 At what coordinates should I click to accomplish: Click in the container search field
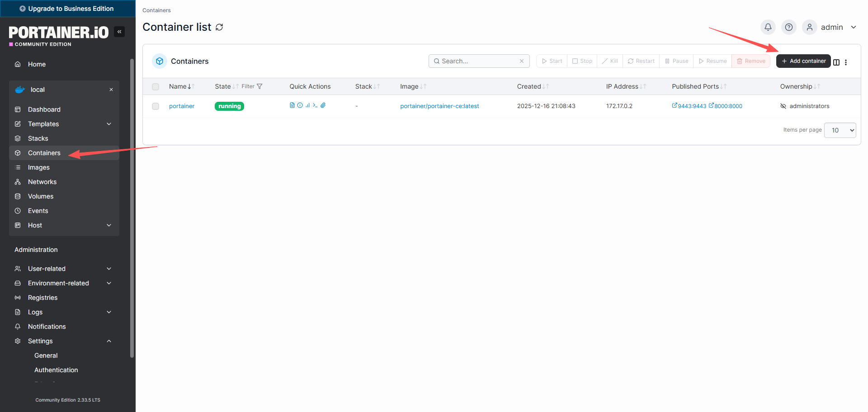(x=478, y=61)
